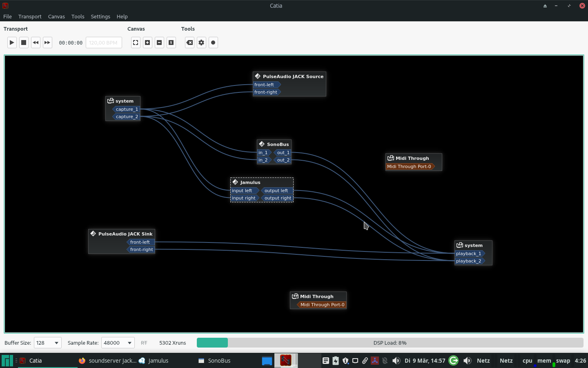Open the Transport menu

30,16
